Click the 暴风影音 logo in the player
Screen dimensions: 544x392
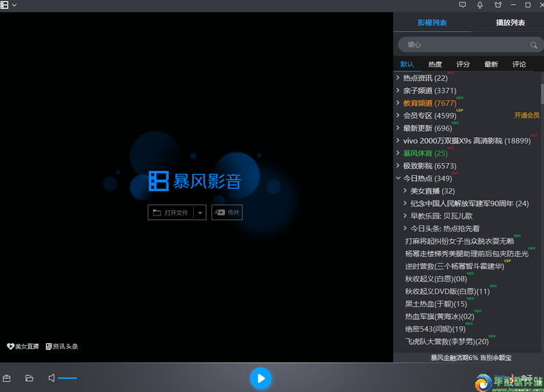tap(194, 181)
